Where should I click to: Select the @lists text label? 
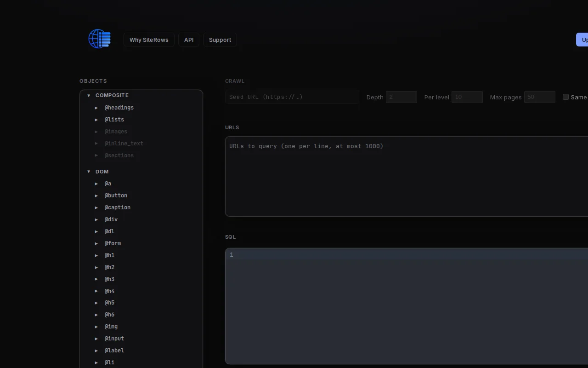[114, 120]
